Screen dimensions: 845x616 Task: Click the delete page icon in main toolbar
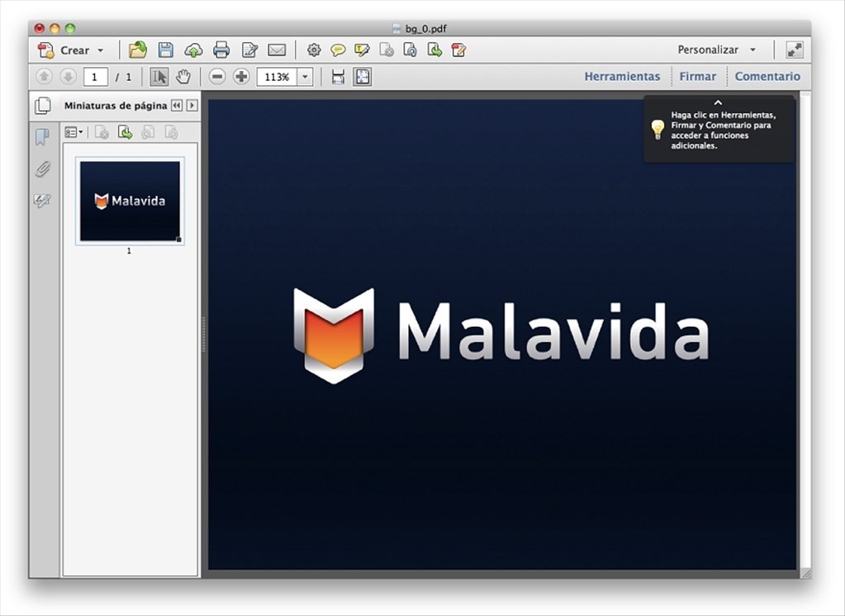pyautogui.click(x=387, y=50)
